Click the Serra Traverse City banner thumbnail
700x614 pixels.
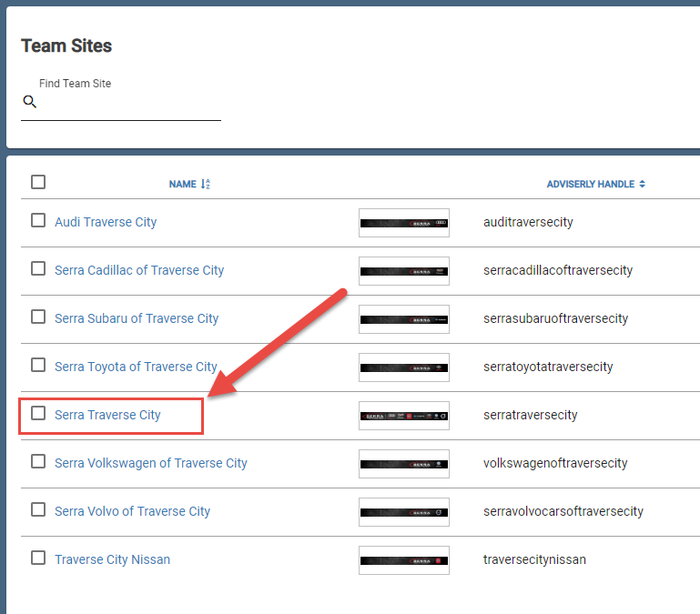click(404, 416)
